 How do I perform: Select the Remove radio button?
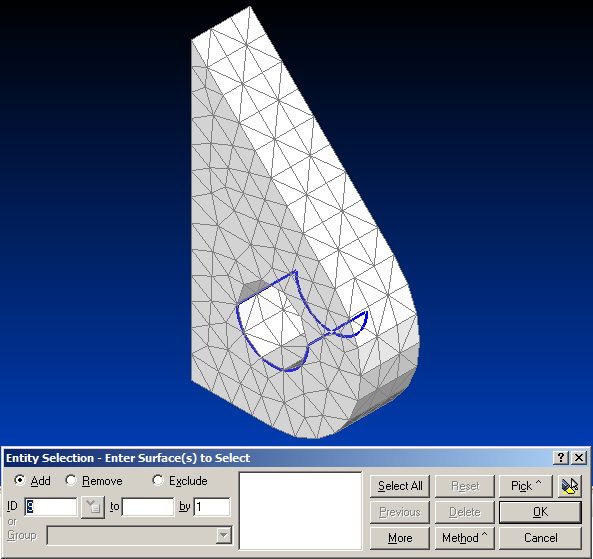tap(71, 481)
